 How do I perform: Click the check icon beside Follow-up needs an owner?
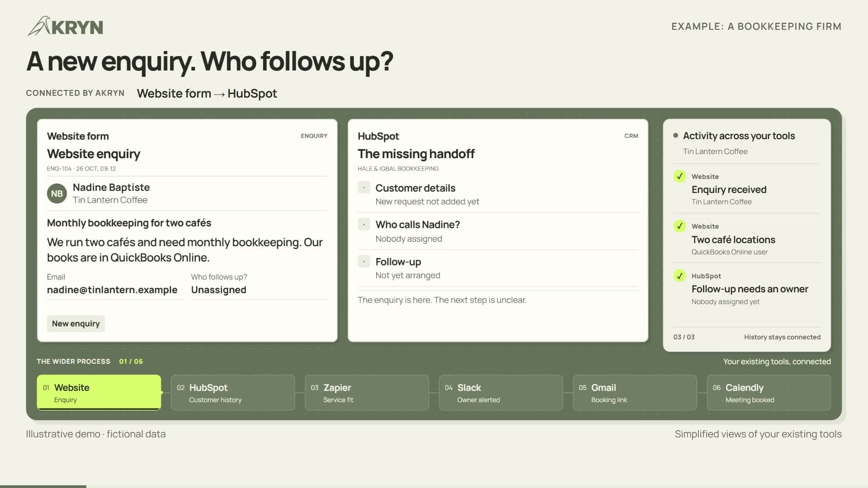pyautogui.click(x=679, y=276)
